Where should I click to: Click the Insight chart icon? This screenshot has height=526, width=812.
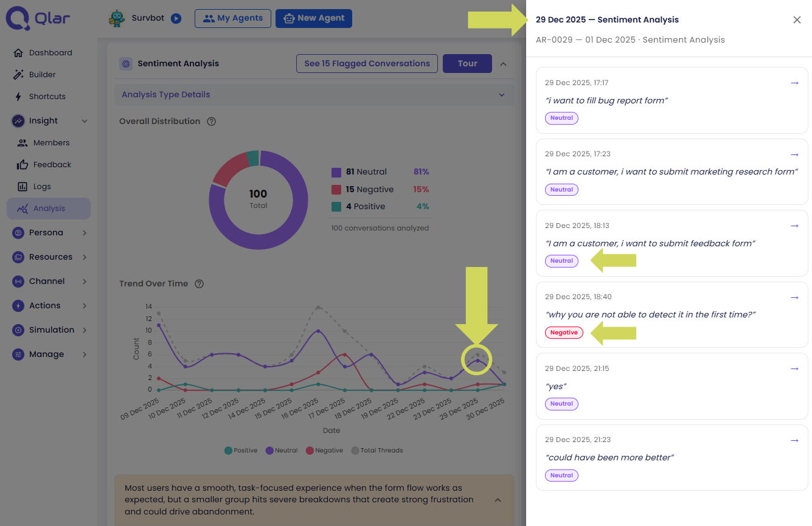(18, 121)
